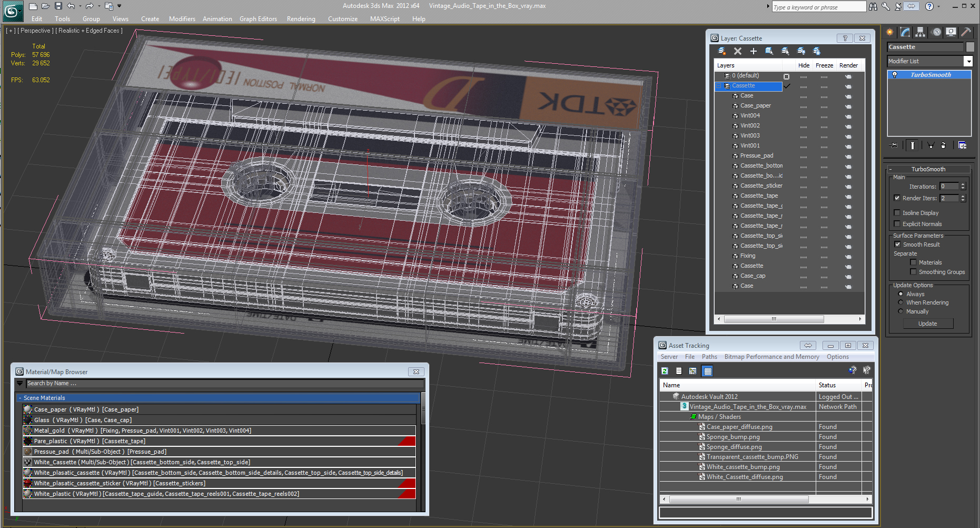Toggle Smooth Result checkbox

(897, 245)
